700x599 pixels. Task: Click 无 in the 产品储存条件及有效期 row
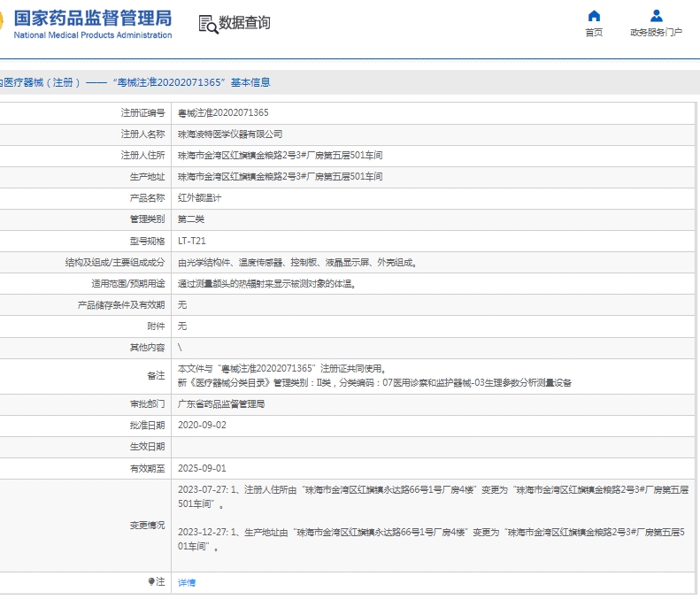click(182, 305)
